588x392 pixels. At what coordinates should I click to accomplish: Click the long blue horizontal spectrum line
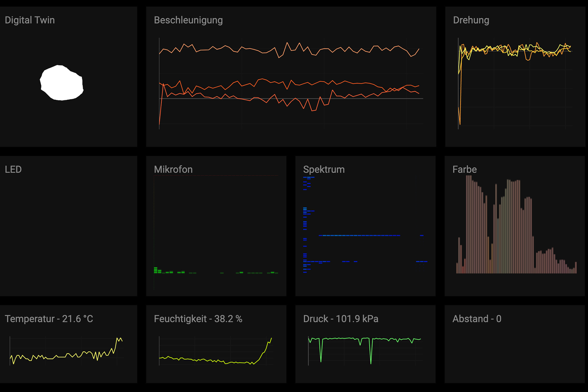click(x=359, y=235)
